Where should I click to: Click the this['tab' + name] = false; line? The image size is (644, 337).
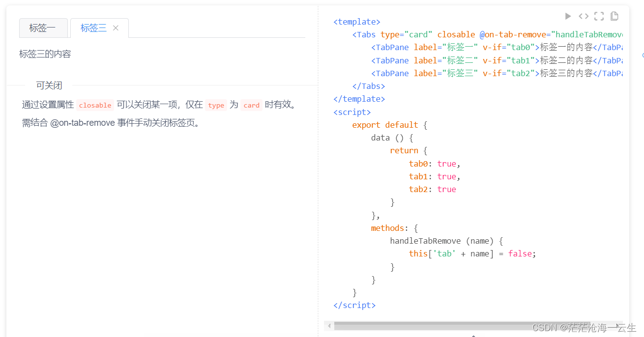(472, 253)
